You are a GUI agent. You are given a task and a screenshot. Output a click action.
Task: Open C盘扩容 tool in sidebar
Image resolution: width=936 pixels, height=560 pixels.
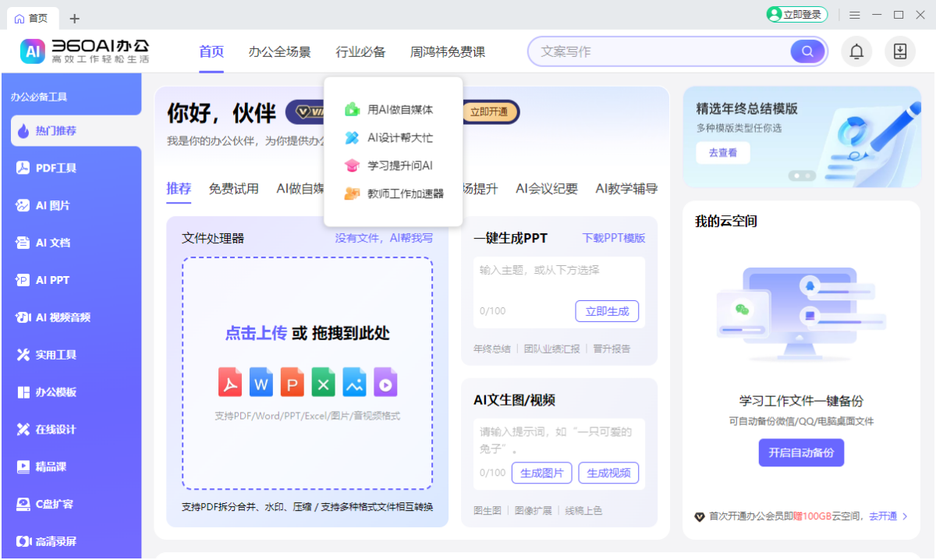[x=55, y=504]
